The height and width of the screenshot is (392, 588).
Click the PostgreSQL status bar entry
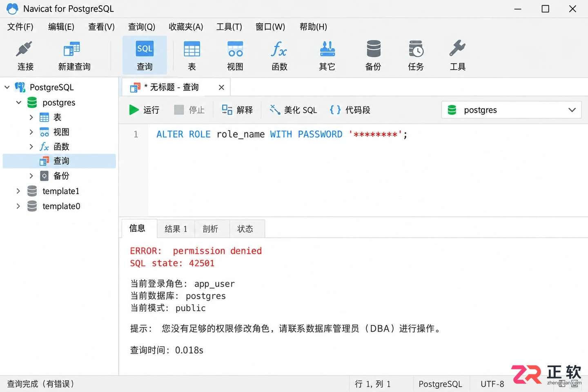[x=440, y=384]
